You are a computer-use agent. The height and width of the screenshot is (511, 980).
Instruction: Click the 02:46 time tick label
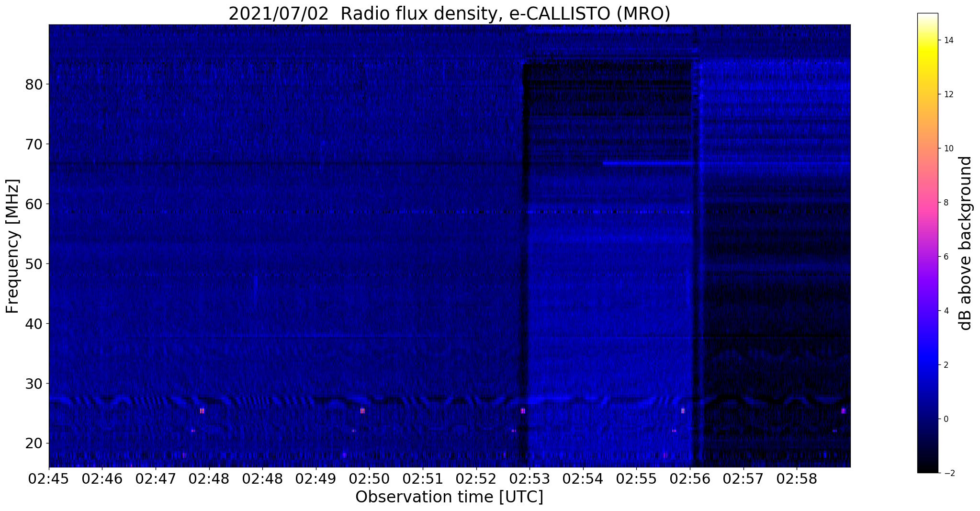[x=102, y=479]
